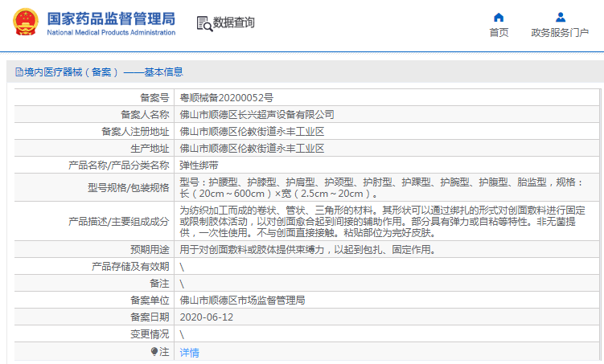
Task: Open the 数据查询 search icon
Action: click(204, 23)
